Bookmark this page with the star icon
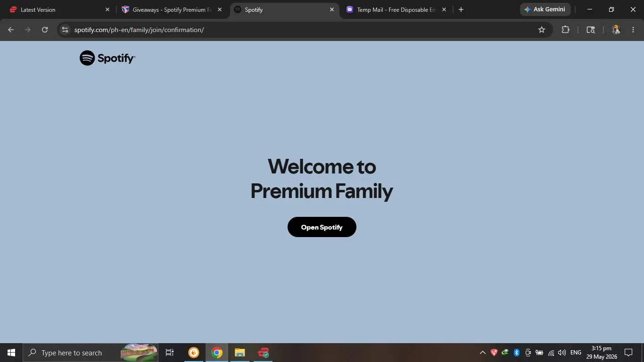 pos(542,30)
